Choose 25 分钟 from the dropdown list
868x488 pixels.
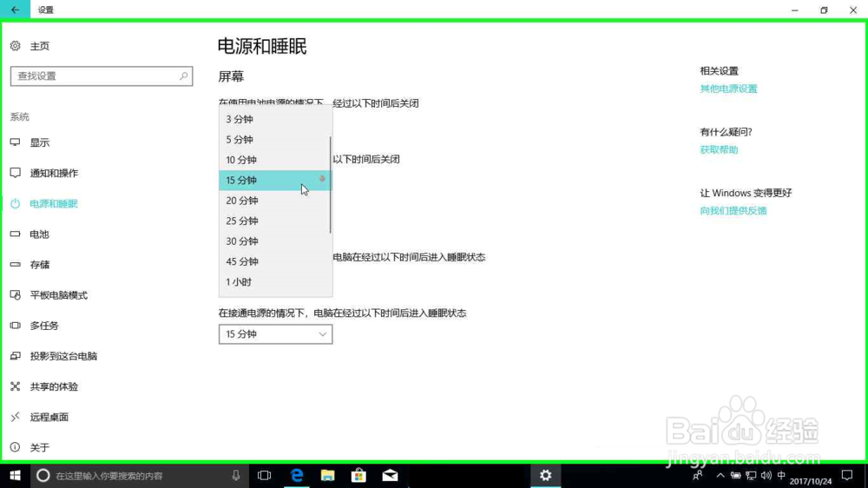(274, 221)
